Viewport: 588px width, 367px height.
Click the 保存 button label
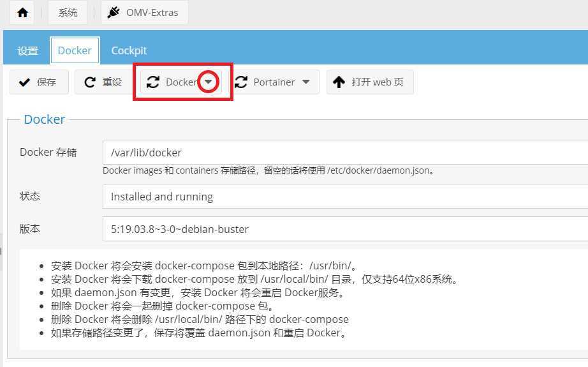[x=46, y=82]
